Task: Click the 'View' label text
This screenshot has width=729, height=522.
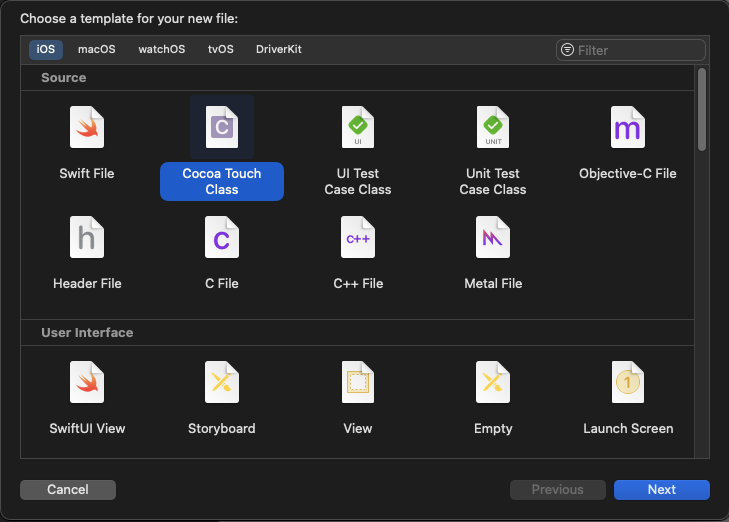Action: click(358, 428)
